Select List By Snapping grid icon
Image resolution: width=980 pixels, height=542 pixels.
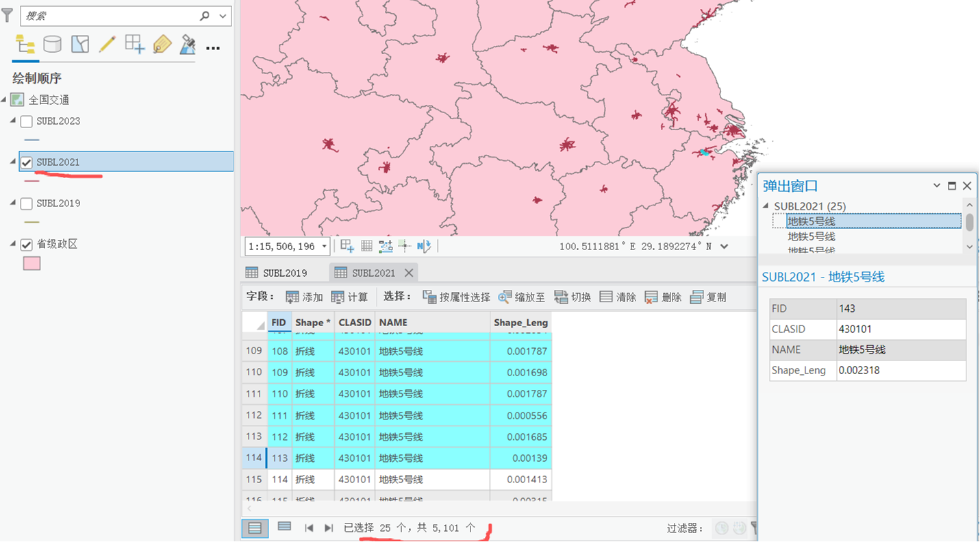pos(134,45)
